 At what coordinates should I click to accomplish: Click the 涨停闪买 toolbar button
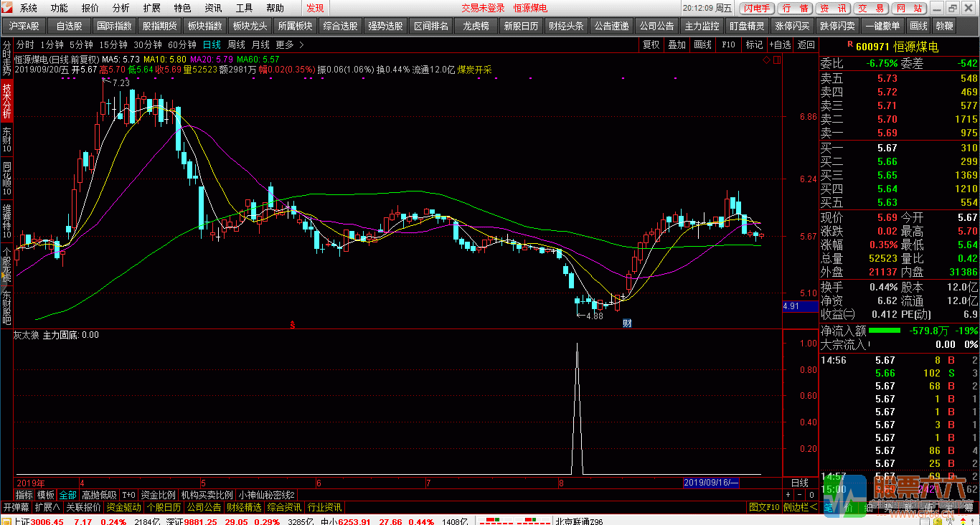point(792,26)
